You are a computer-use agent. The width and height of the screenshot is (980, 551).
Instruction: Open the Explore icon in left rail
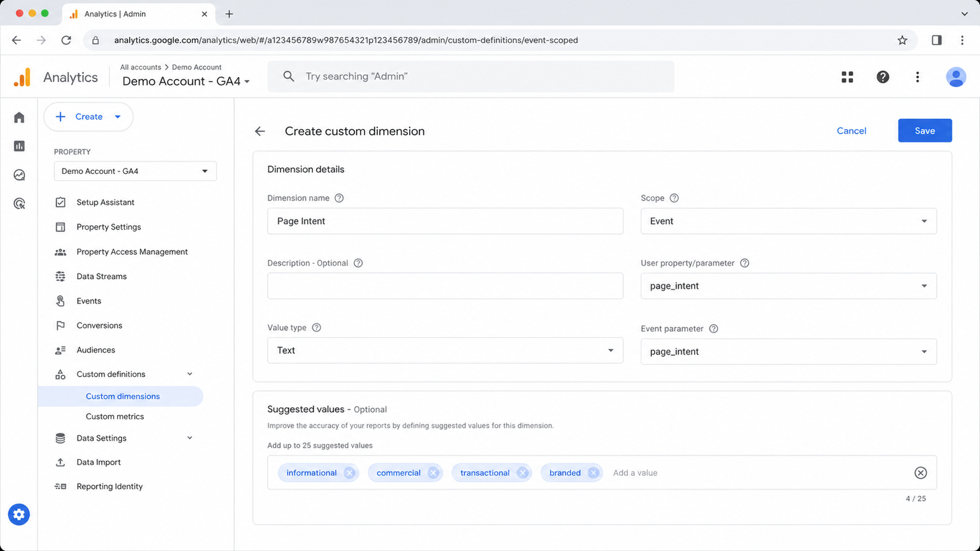(19, 175)
